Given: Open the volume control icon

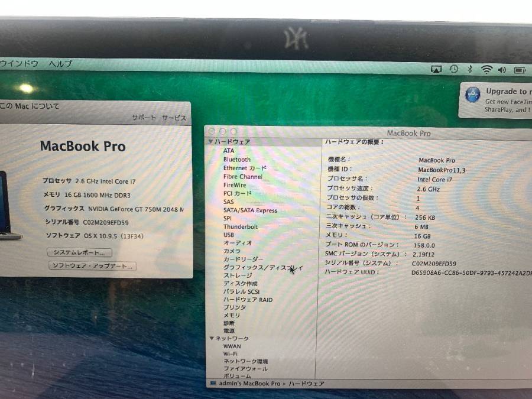Looking at the screenshot, I should pos(502,70).
